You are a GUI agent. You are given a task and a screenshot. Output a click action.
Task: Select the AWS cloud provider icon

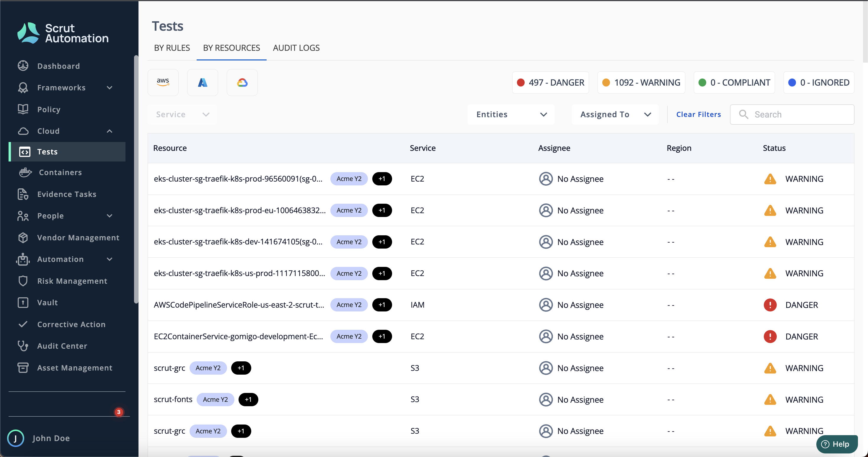tap(163, 82)
